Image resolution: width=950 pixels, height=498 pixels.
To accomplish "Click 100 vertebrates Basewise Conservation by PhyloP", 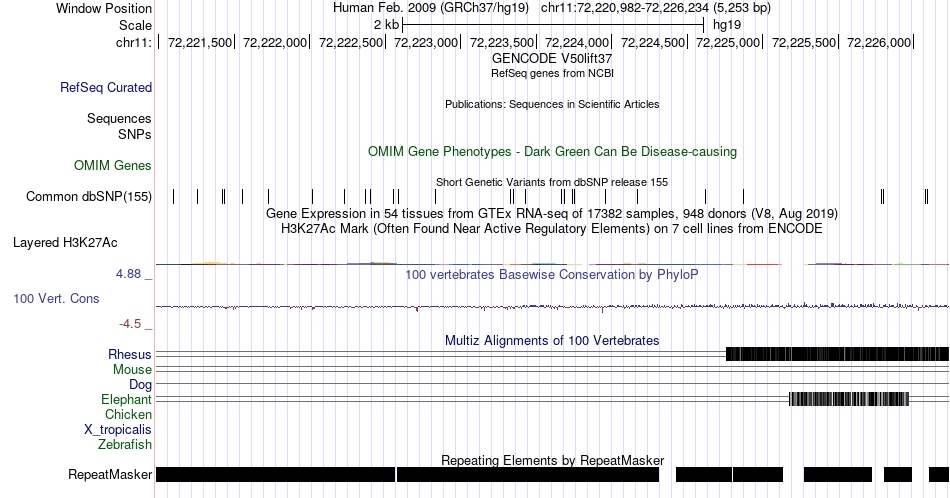I will (552, 274).
